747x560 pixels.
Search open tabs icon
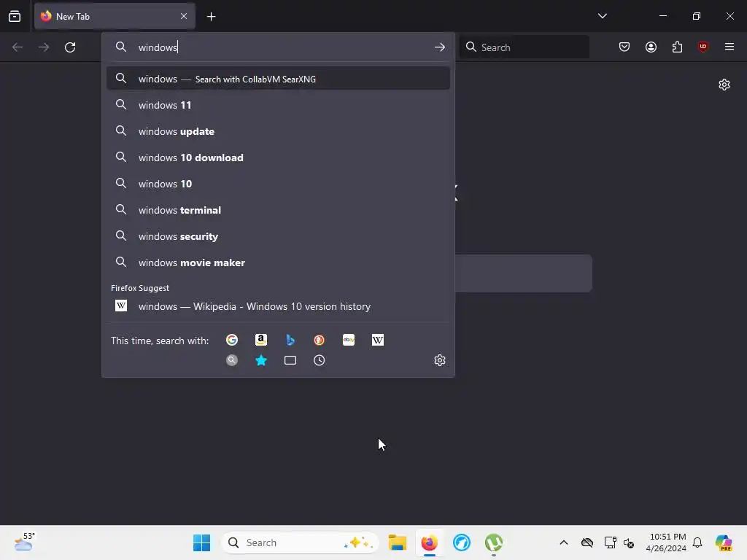click(290, 360)
